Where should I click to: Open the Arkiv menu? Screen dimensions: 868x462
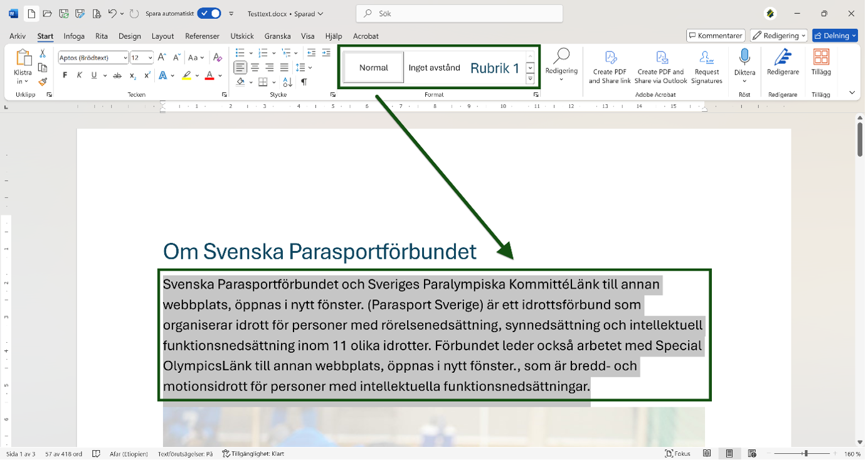tap(18, 36)
